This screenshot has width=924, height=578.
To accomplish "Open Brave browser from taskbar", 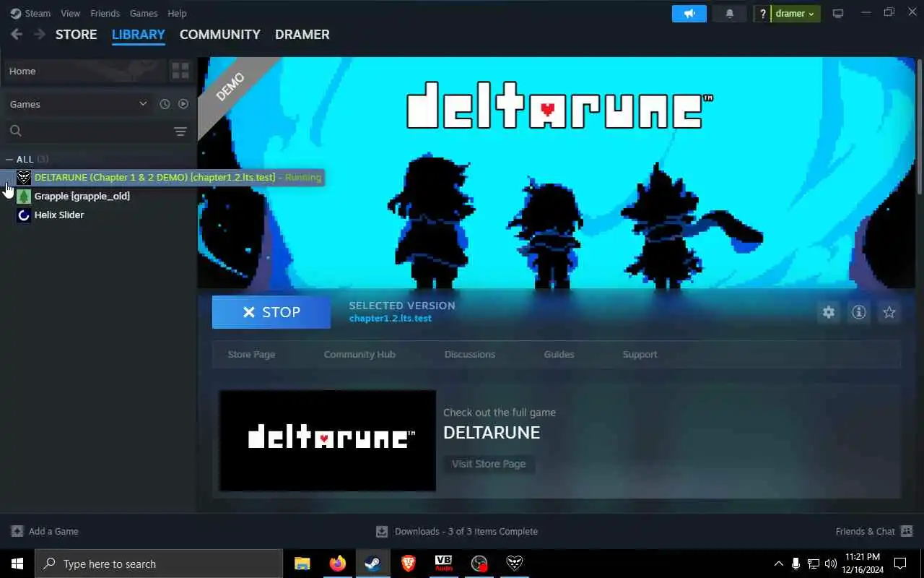I will [409, 564].
